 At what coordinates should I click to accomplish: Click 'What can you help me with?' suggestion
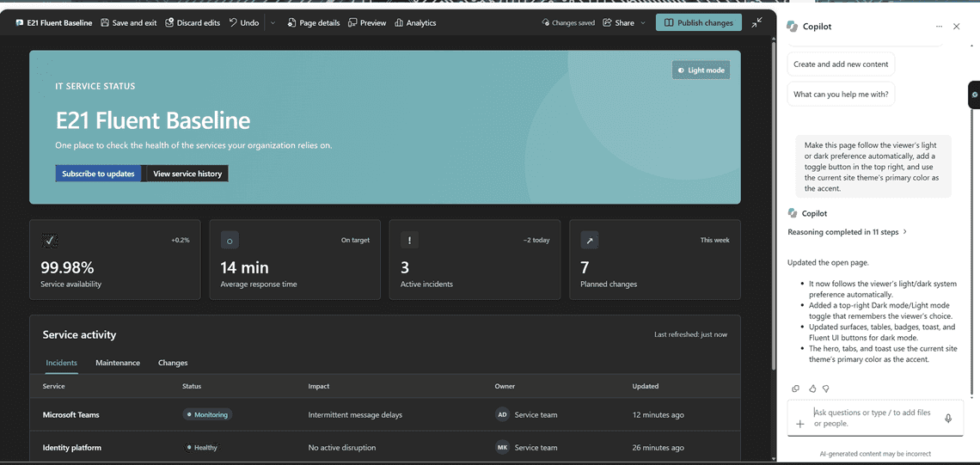point(841,95)
